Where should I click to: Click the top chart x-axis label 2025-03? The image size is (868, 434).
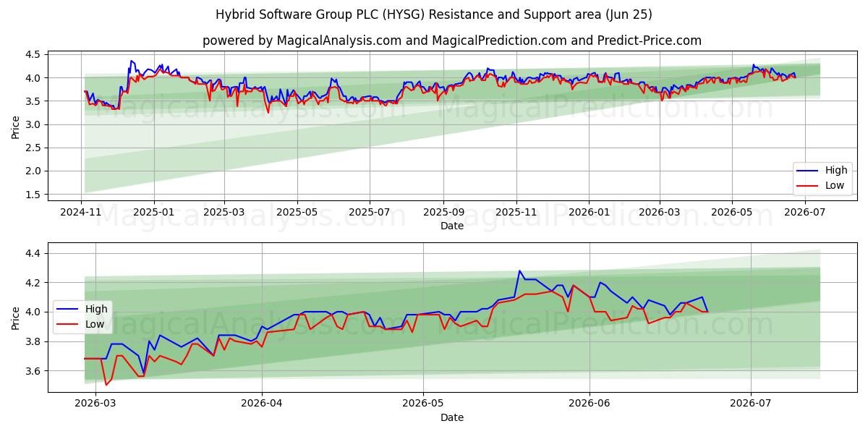(x=224, y=211)
